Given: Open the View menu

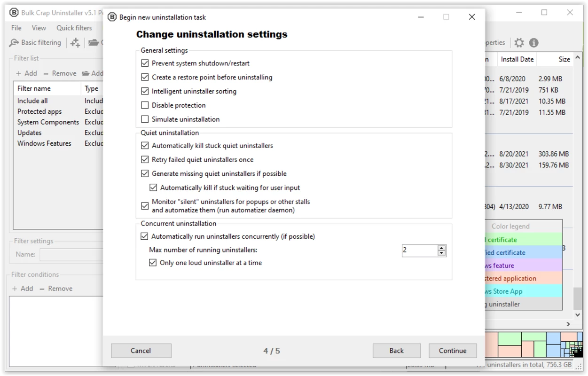Looking at the screenshot, I should pos(39,28).
